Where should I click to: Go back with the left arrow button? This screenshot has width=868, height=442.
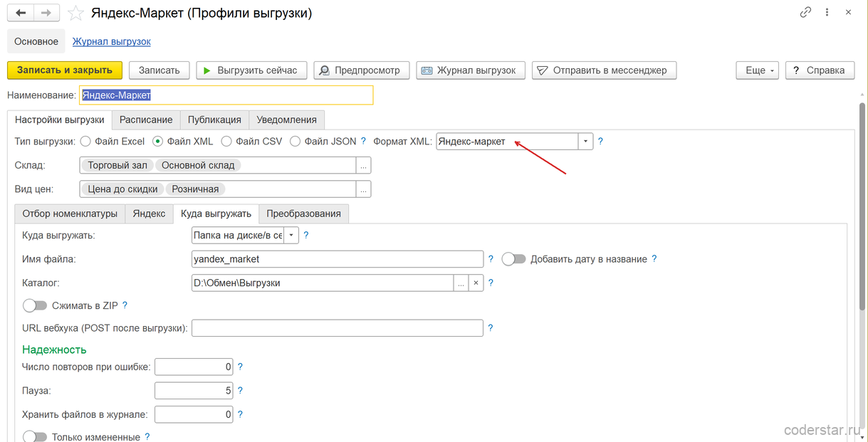pos(21,13)
